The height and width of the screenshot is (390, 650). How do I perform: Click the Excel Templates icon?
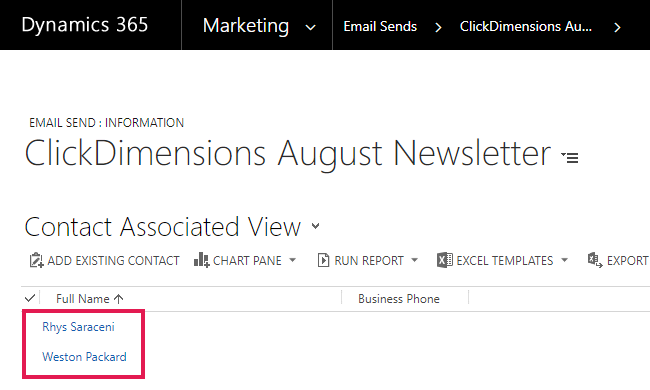[x=445, y=260]
